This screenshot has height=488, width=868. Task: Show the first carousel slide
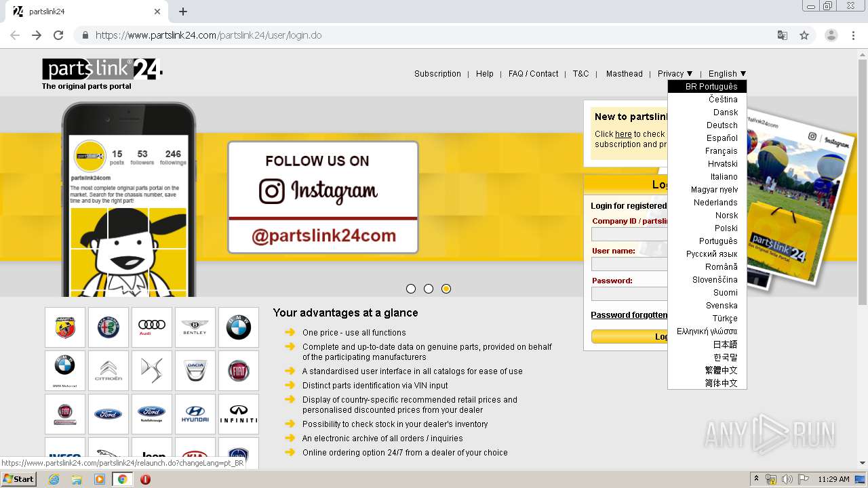pyautogui.click(x=411, y=289)
